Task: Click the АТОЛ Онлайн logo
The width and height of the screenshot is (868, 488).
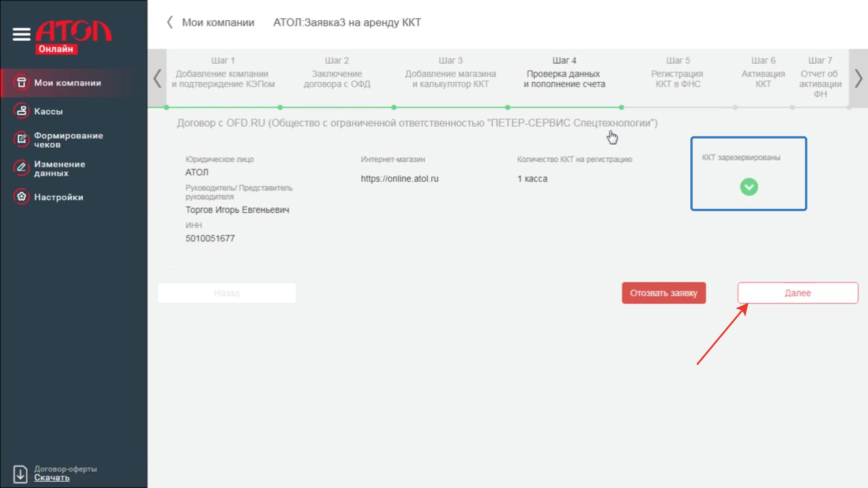Action: [x=73, y=37]
